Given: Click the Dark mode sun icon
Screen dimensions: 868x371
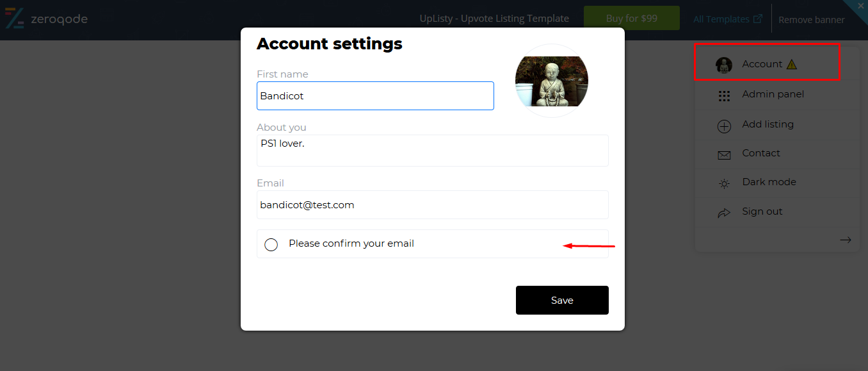Looking at the screenshot, I should pyautogui.click(x=724, y=184).
